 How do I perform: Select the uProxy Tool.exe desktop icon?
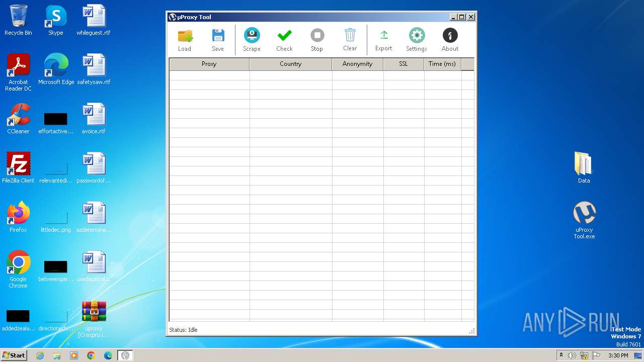(584, 220)
